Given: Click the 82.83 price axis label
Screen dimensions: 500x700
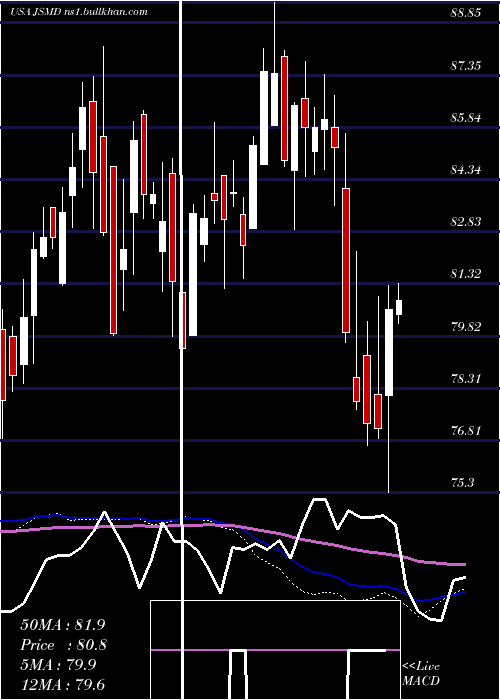Looking at the screenshot, I should [x=466, y=222].
